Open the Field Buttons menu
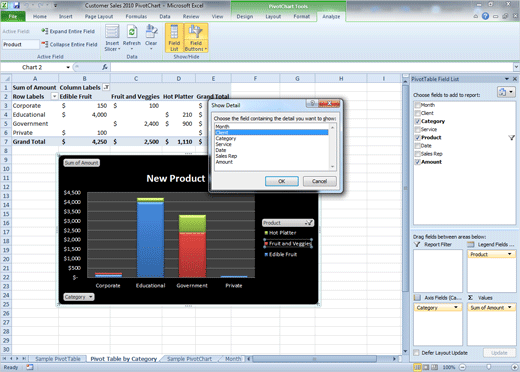 point(196,38)
